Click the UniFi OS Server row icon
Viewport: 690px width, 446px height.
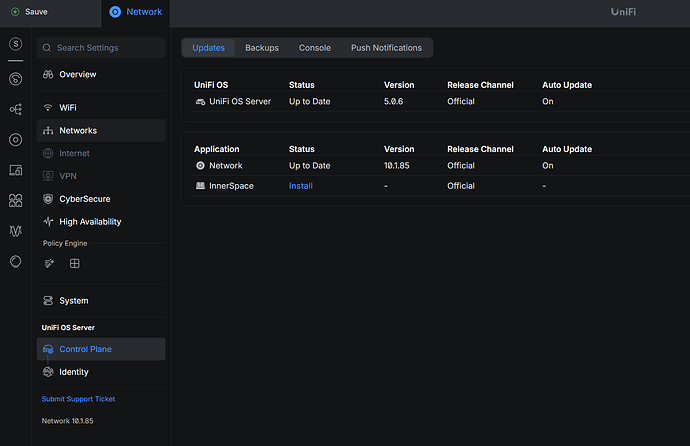200,102
